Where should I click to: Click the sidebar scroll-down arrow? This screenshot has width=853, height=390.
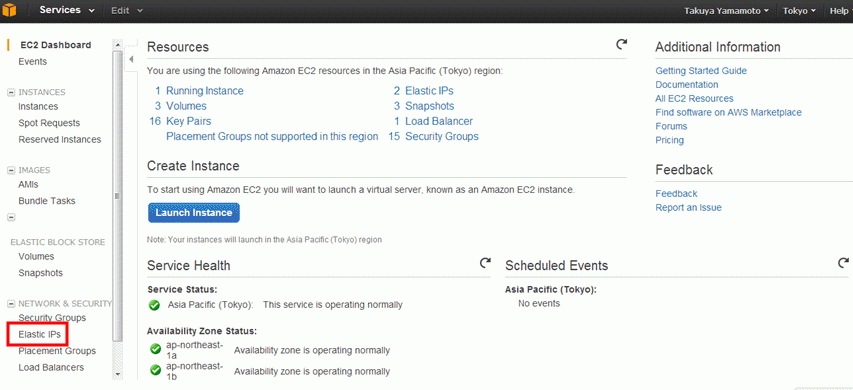click(118, 375)
